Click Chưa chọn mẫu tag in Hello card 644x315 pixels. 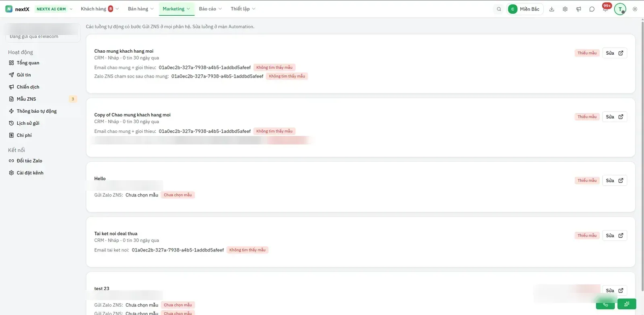[178, 195]
